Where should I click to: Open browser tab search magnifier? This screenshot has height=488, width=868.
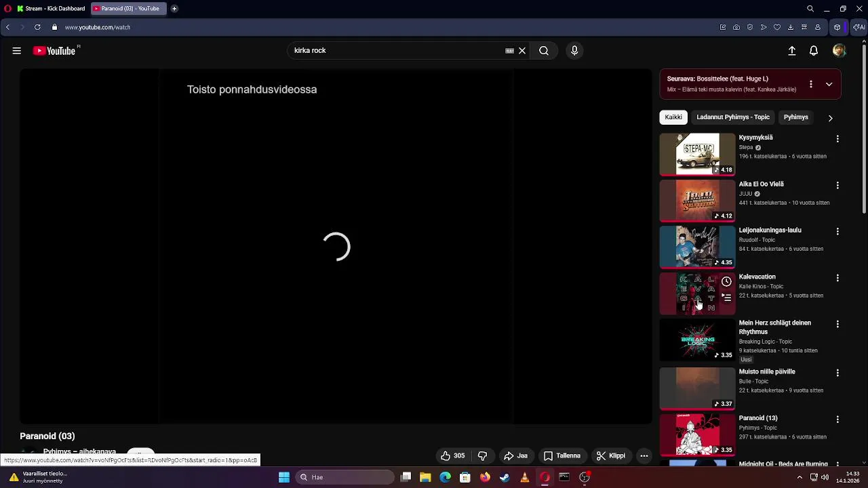click(810, 9)
